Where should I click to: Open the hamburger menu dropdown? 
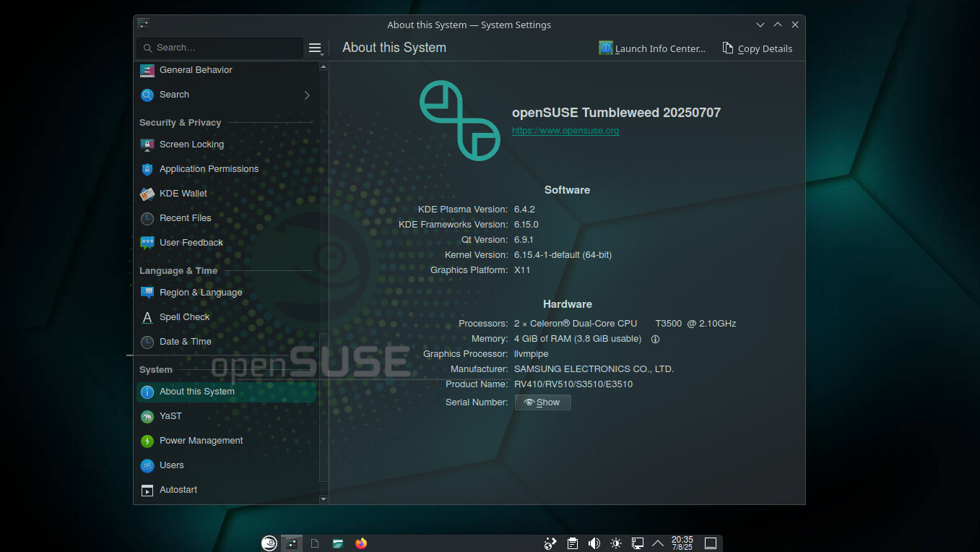coord(315,48)
